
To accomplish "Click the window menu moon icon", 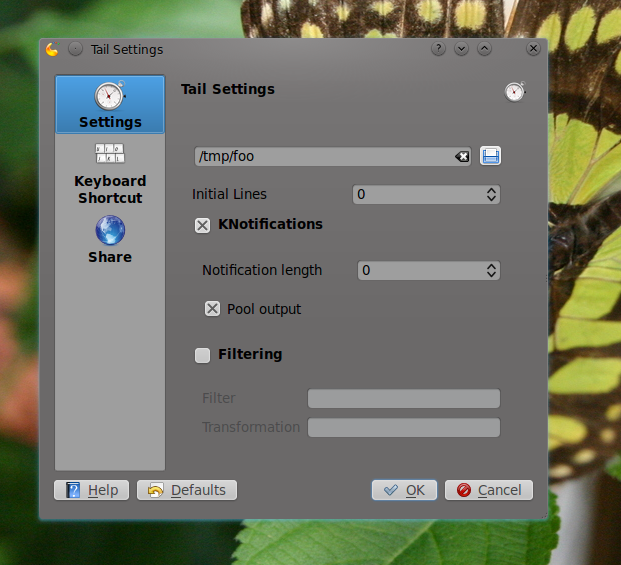I will point(52,49).
